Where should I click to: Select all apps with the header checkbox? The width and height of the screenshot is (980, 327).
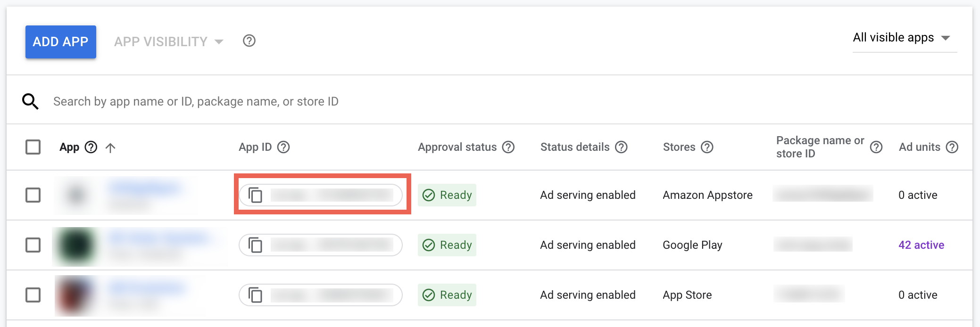(33, 147)
